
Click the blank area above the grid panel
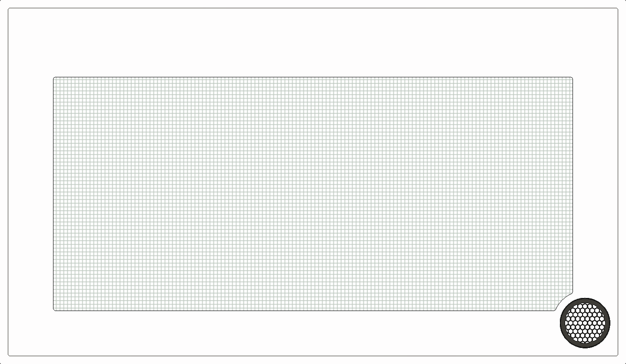[x=313, y=43]
